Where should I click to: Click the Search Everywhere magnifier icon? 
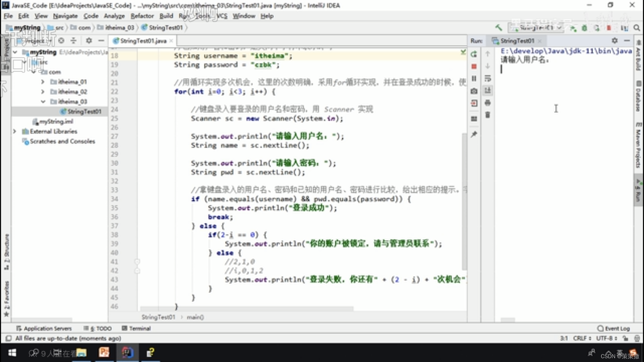pos(637,28)
